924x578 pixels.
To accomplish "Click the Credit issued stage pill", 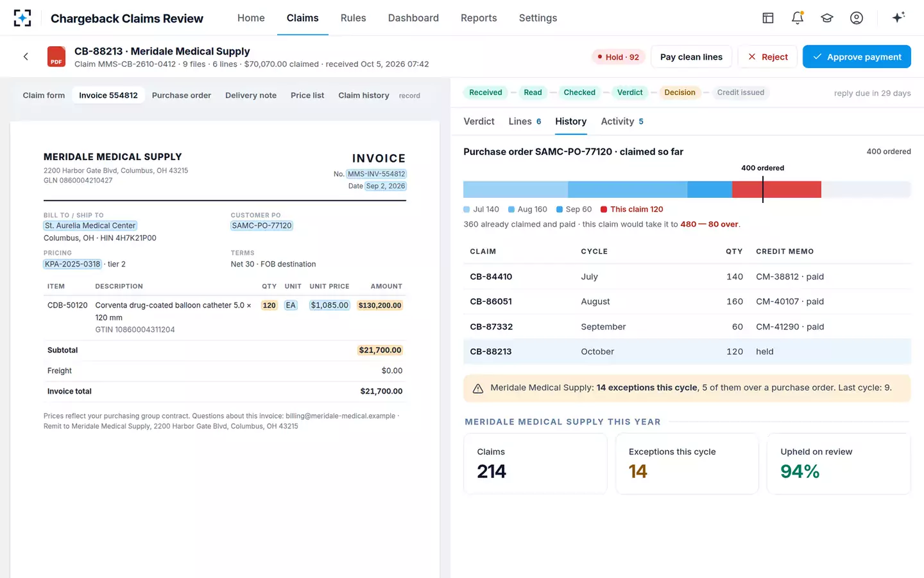I will [740, 92].
